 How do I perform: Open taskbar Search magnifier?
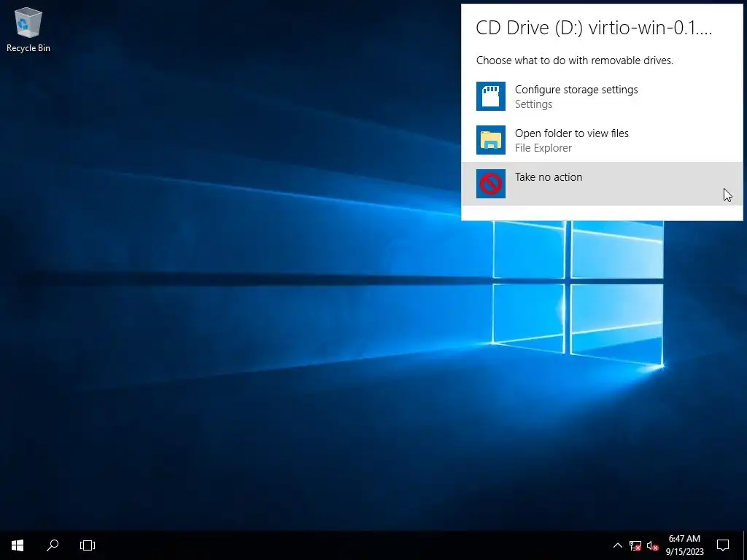pyautogui.click(x=53, y=545)
